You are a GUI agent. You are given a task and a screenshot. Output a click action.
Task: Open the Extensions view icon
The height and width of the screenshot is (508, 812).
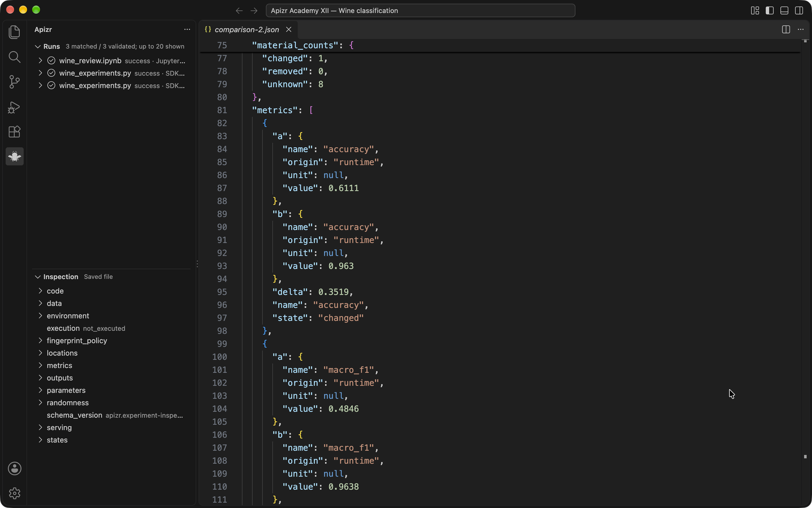[14, 132]
